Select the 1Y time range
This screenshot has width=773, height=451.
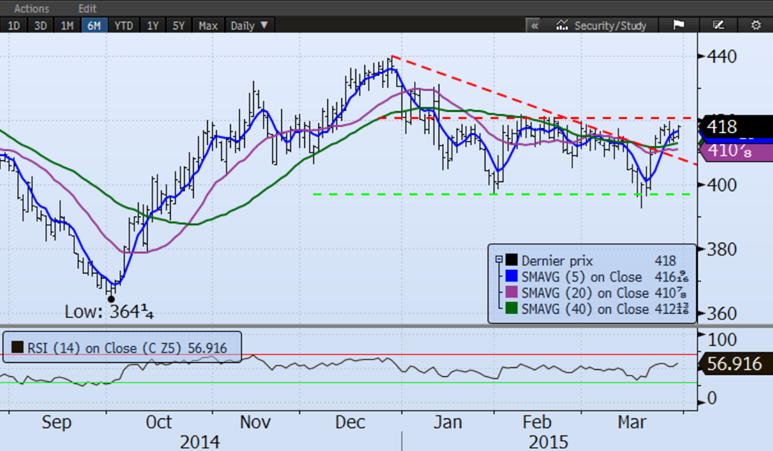[x=153, y=24]
